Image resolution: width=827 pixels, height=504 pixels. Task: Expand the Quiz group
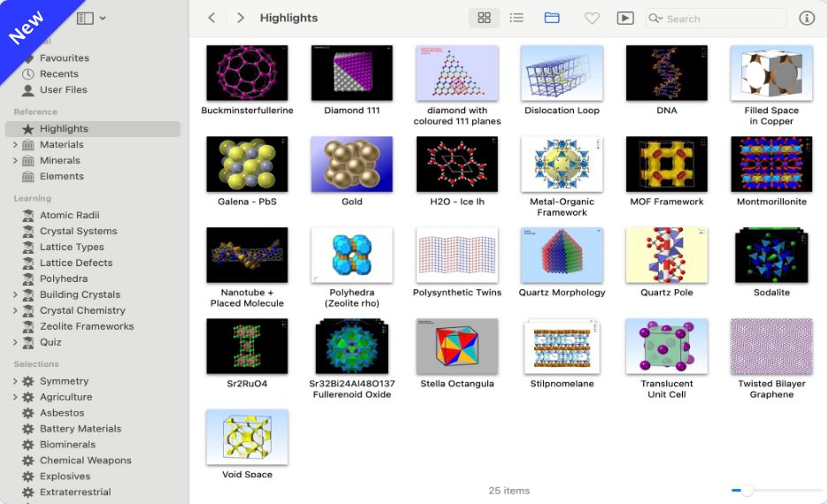[15, 342]
